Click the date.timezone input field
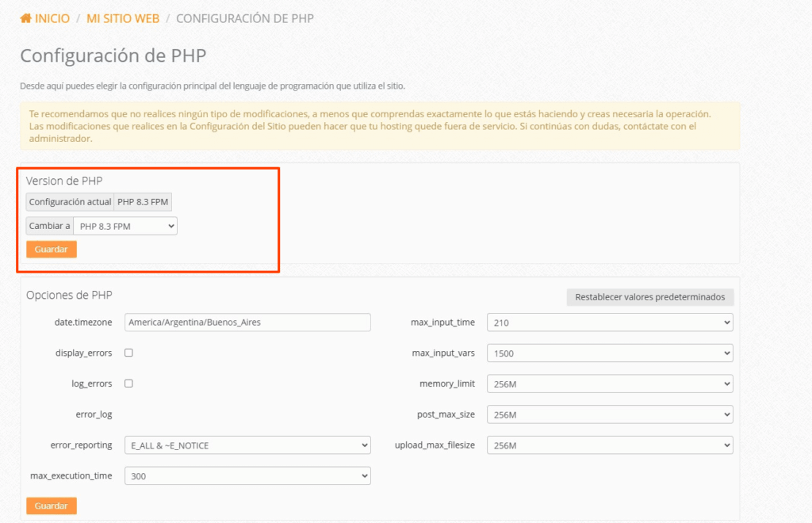This screenshot has height=523, width=812. tap(247, 322)
